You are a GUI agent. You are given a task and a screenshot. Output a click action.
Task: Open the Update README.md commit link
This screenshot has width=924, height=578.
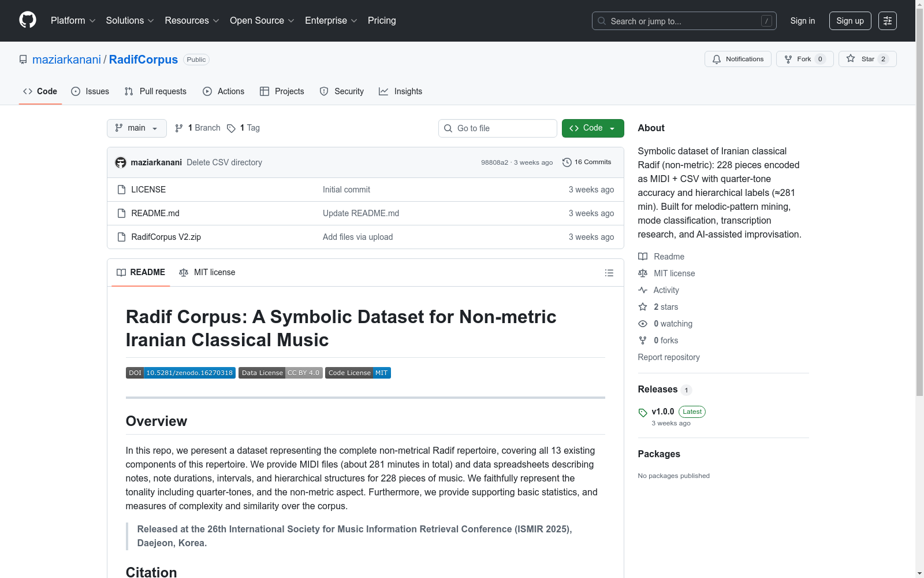(x=361, y=213)
